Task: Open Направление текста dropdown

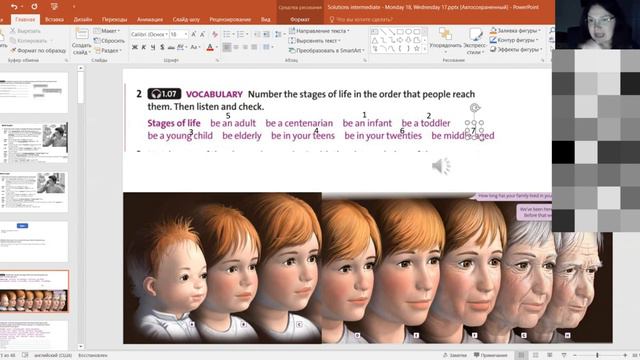Action: click(319, 31)
